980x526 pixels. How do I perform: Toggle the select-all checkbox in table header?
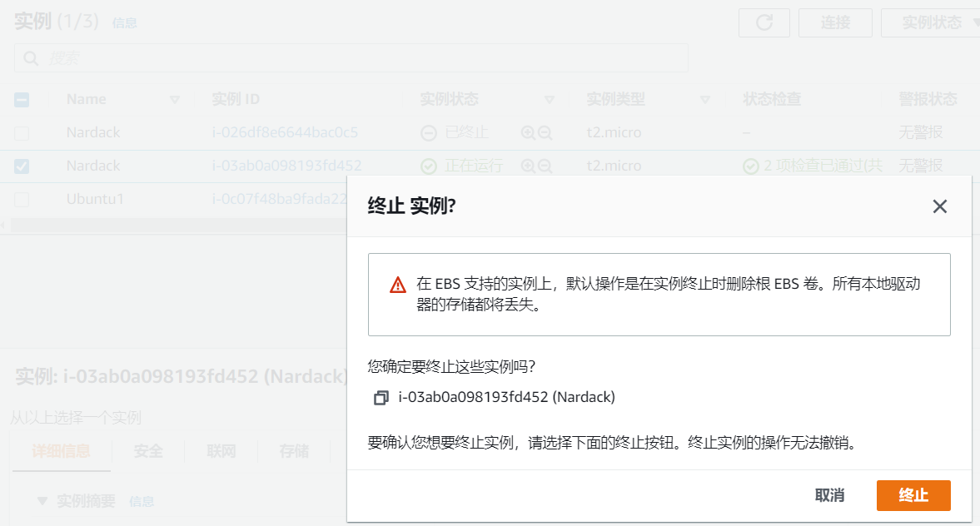(x=22, y=99)
